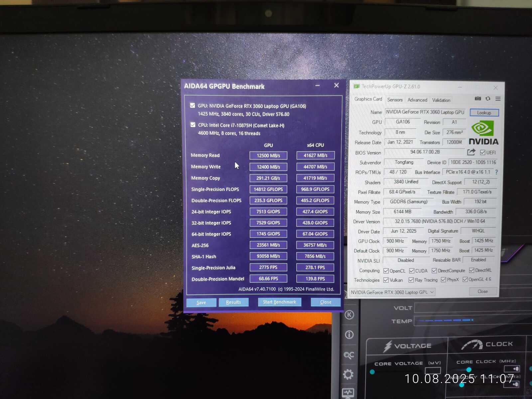
Task: Open the Validation tab in GPU-Z
Action: click(x=441, y=100)
